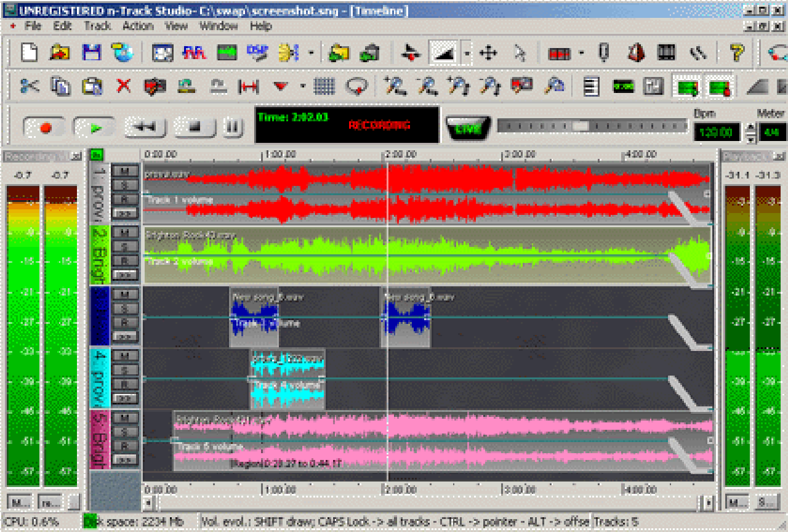Click the Bpm 120.00 tempo field
This screenshot has width=788, height=532.
717,132
